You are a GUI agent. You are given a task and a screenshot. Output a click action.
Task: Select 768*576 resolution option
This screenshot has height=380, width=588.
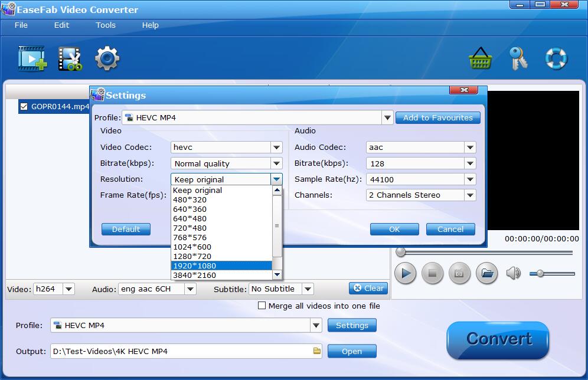(x=221, y=237)
